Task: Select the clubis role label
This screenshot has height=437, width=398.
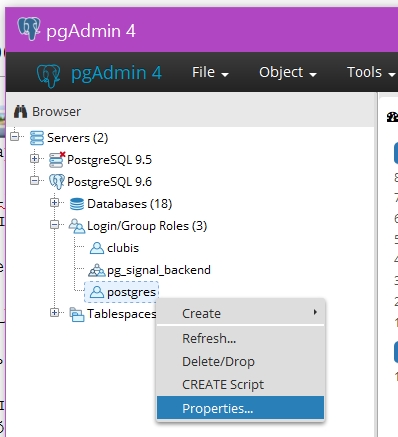Action: [x=123, y=248]
